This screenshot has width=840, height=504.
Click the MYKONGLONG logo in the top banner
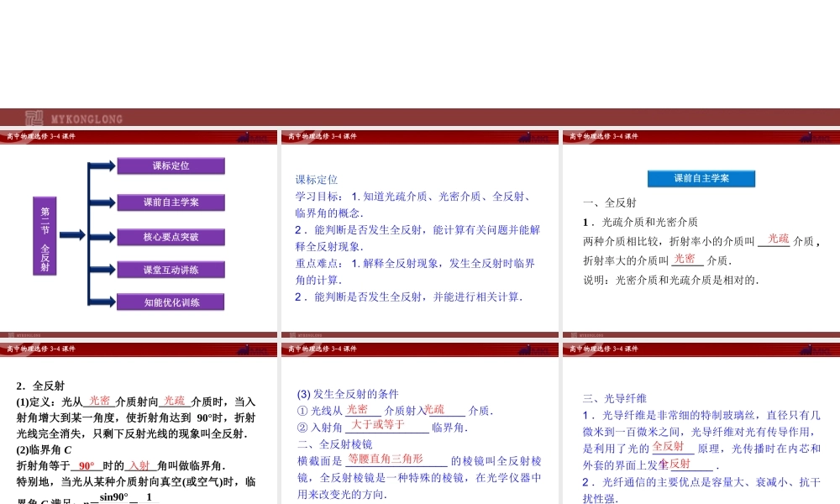[75, 118]
